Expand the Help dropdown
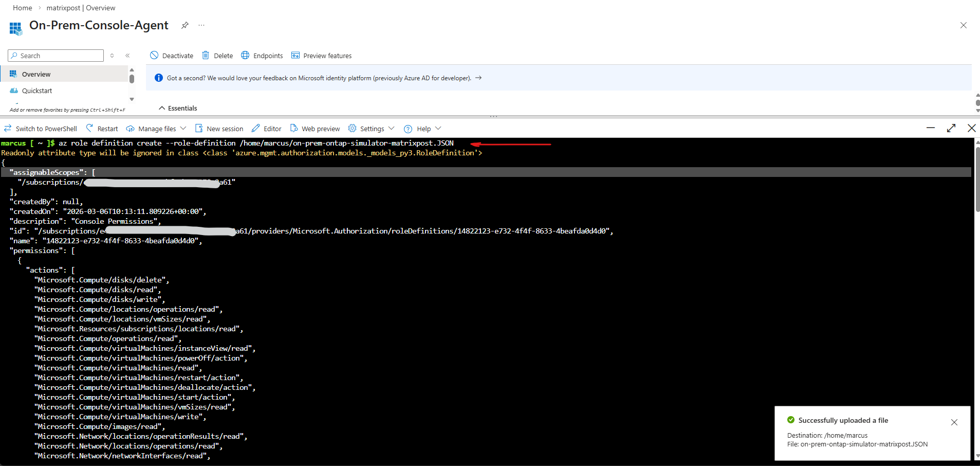 (423, 129)
